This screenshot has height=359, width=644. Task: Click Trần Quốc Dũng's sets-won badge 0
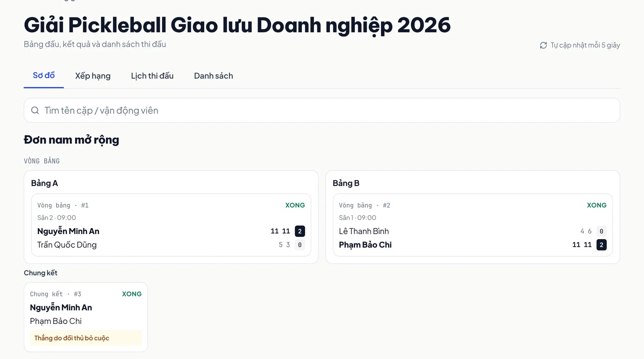point(300,245)
